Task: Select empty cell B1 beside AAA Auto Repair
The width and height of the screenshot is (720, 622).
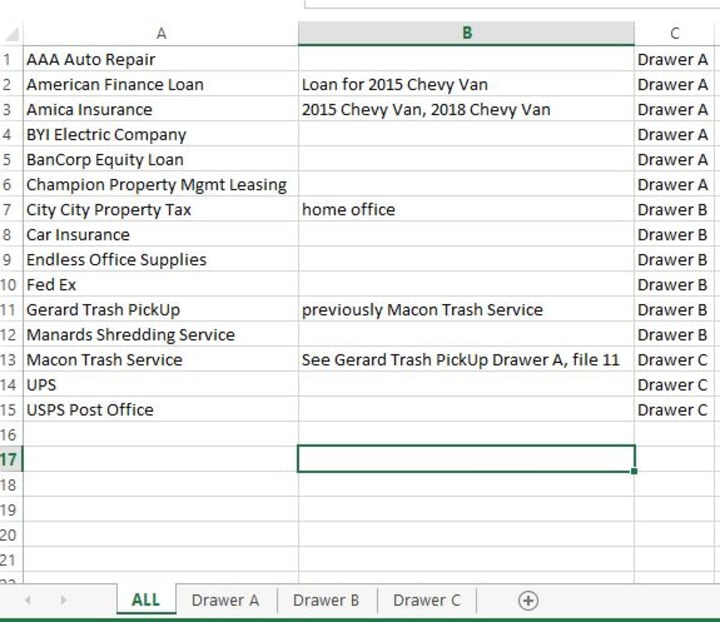Action: 467,59
